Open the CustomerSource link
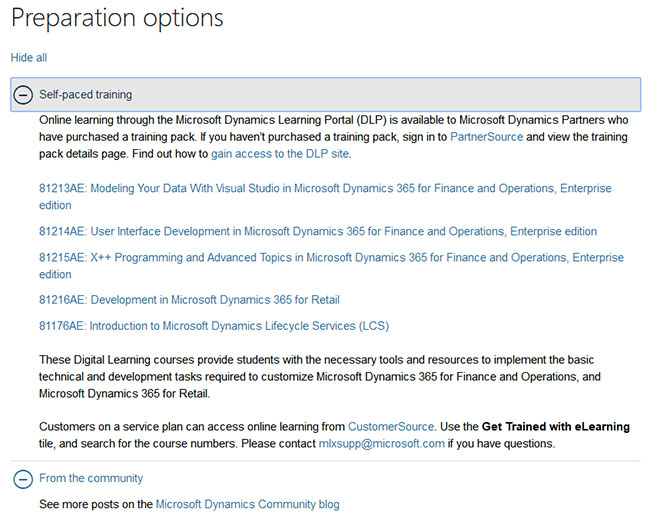 390,427
